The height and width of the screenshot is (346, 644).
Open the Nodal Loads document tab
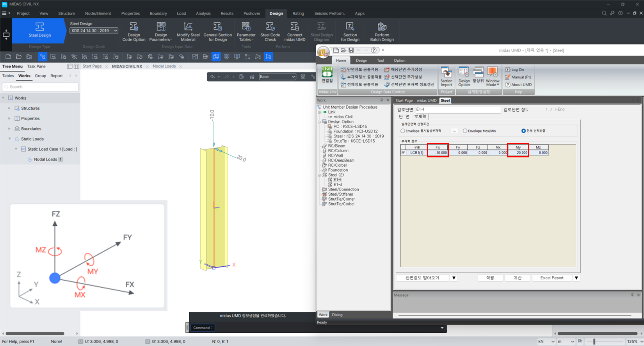tap(164, 66)
